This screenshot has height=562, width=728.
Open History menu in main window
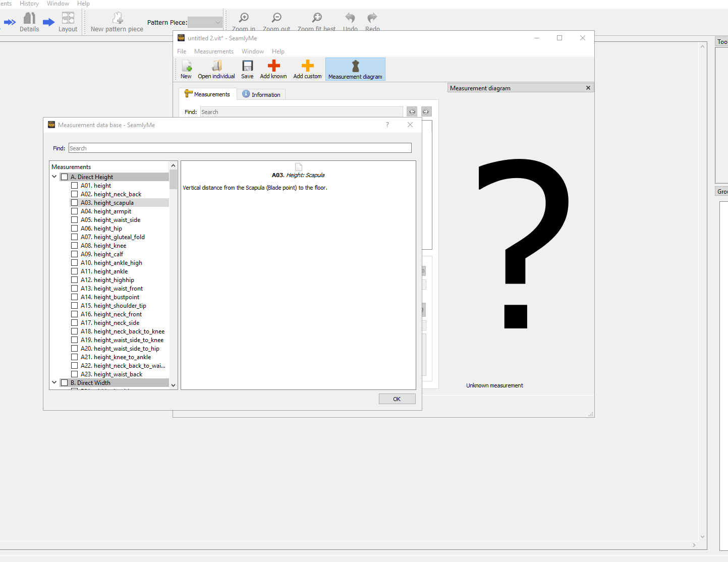click(29, 4)
